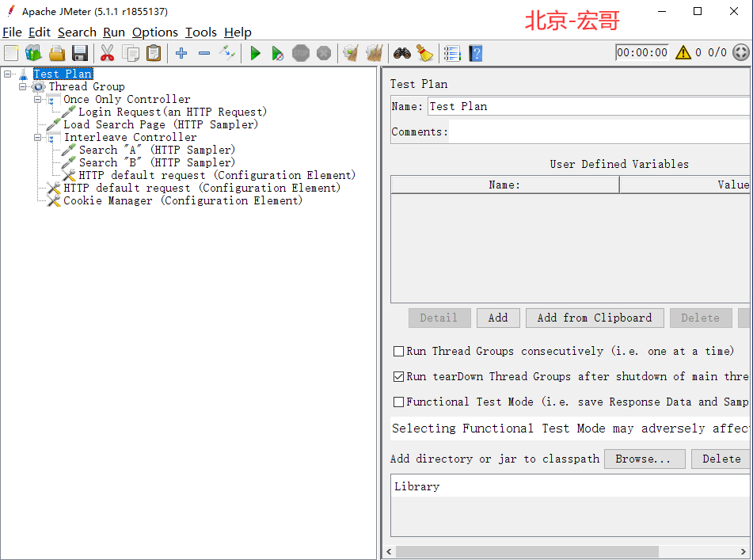This screenshot has height=560, width=753.
Task: Click the Open file folder icon
Action: (57, 53)
